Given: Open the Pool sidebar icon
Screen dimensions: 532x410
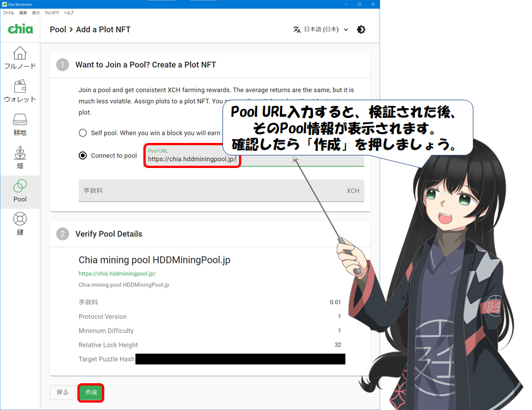Looking at the screenshot, I should tap(20, 191).
